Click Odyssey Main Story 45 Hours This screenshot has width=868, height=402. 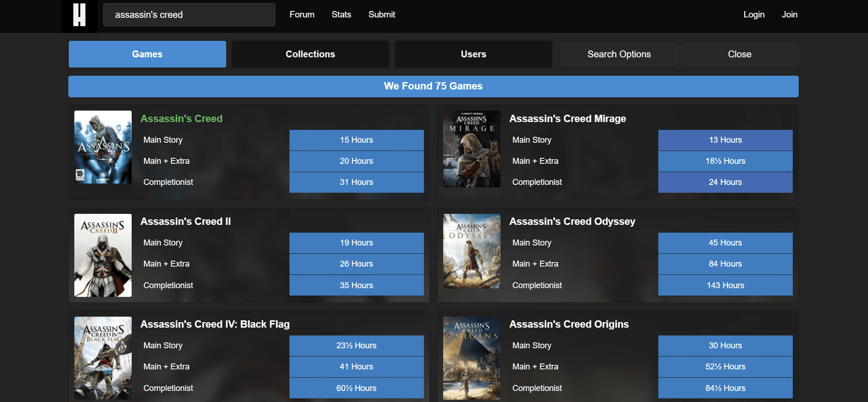(x=725, y=243)
